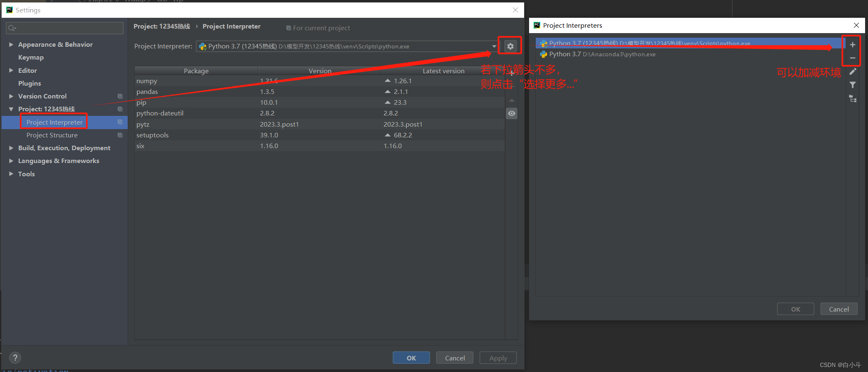The width and height of the screenshot is (868, 372).
Task: Click the Package column header
Action: [x=196, y=71]
